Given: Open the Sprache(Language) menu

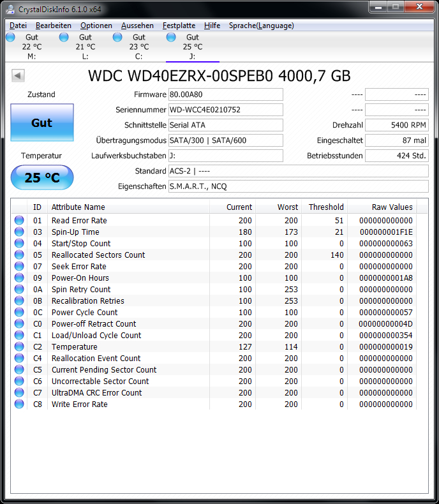Looking at the screenshot, I should pos(261,26).
